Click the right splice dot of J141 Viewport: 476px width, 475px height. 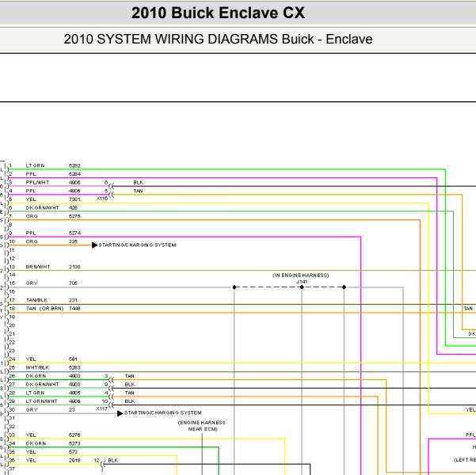344,287
